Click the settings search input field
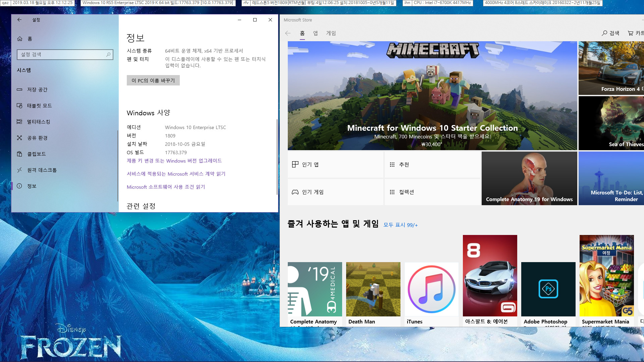Viewport: 644px width, 362px height. (65, 55)
